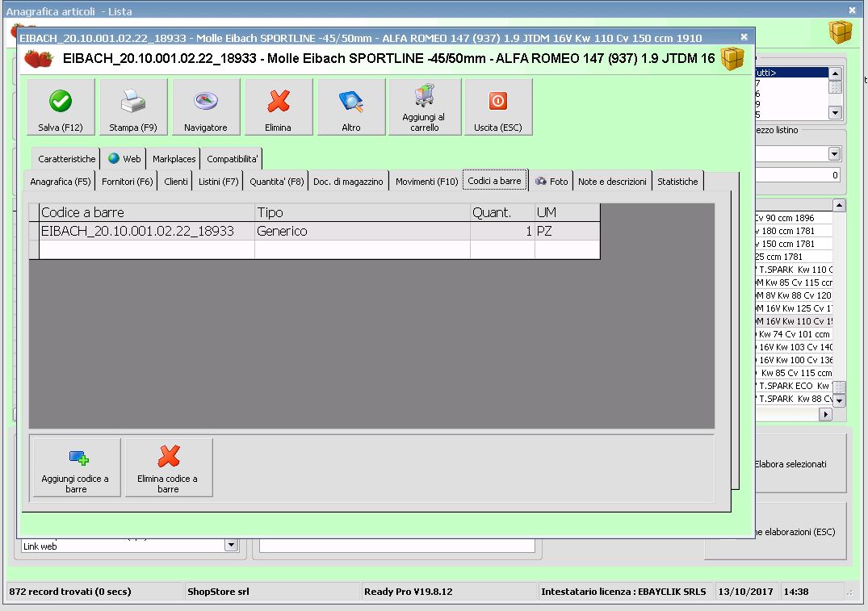Click the row selector of the EIBACH barcode row

[34, 231]
